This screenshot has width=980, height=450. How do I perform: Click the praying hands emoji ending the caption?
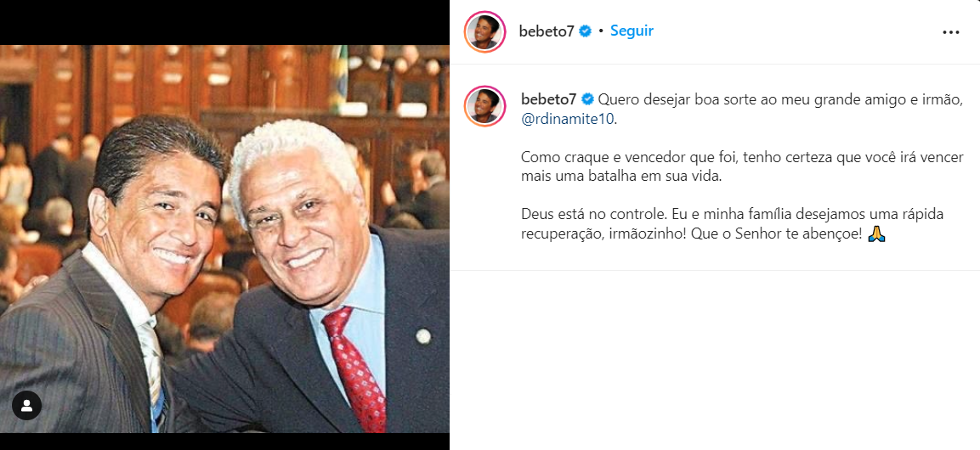(x=877, y=234)
